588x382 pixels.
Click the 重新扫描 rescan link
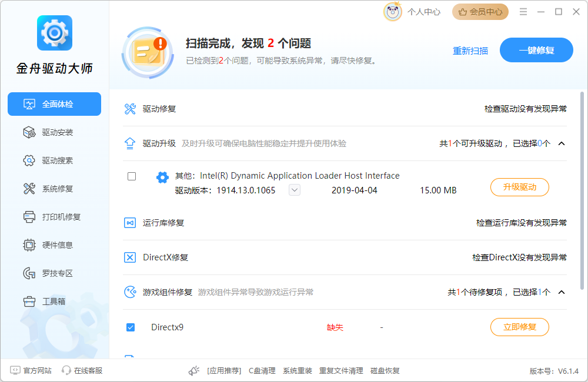[x=470, y=51]
